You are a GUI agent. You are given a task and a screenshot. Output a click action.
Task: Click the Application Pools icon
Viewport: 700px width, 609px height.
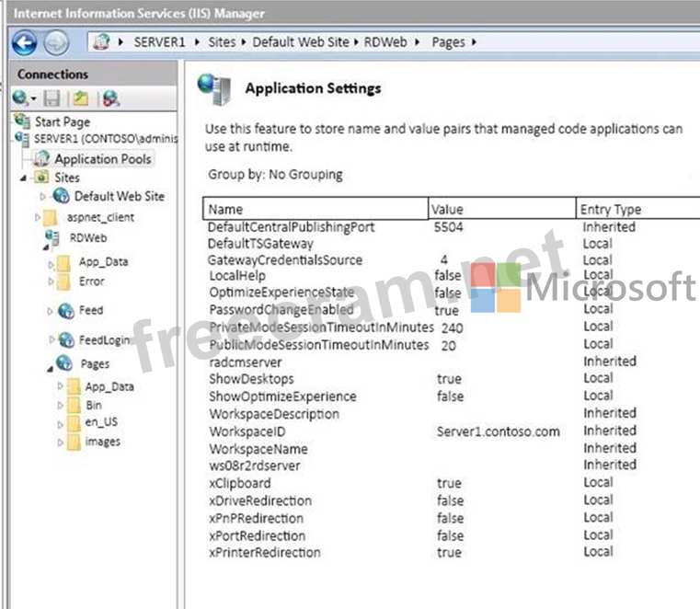pyautogui.click(x=41, y=158)
